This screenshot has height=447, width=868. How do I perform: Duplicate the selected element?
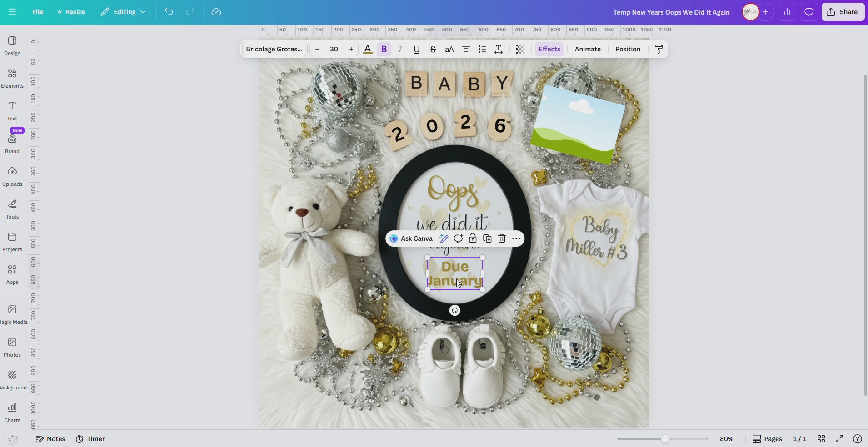click(x=487, y=238)
